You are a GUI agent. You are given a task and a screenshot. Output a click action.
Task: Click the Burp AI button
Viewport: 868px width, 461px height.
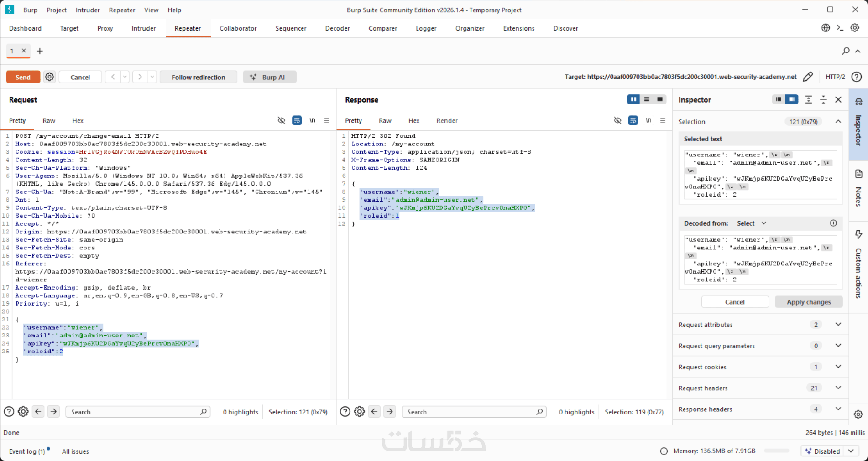[269, 77]
